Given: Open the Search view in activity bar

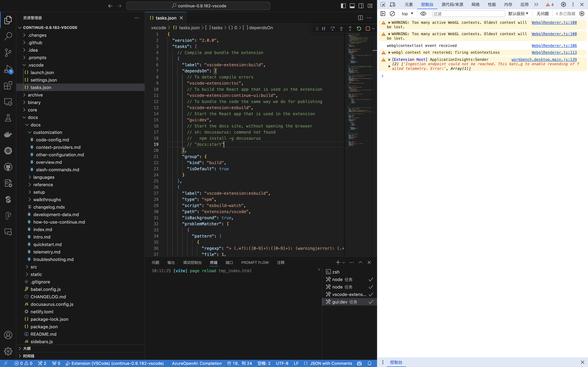Looking at the screenshot, I should point(8,36).
